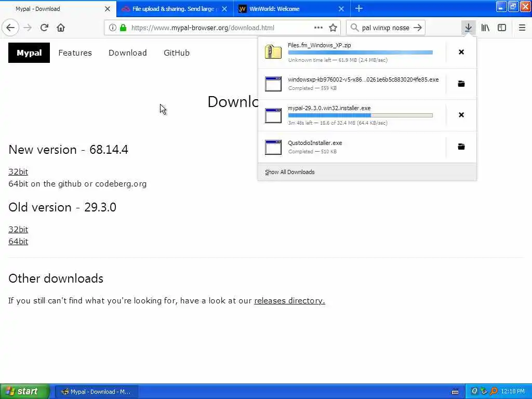This screenshot has width=532, height=399.
Task: Close the File upload & sharing tab
Action: pos(224,9)
